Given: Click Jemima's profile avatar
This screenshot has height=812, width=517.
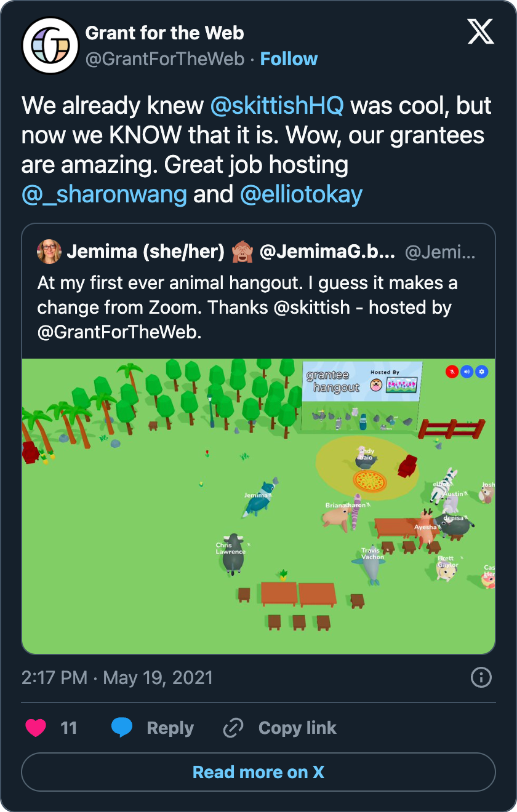Looking at the screenshot, I should click(49, 251).
